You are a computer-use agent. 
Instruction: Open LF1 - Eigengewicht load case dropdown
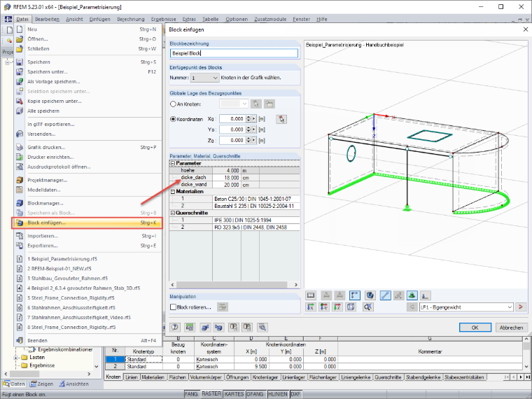point(510,307)
